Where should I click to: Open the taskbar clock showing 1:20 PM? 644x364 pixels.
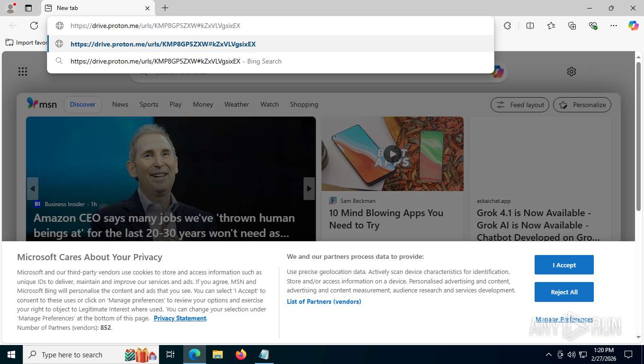coord(603,355)
